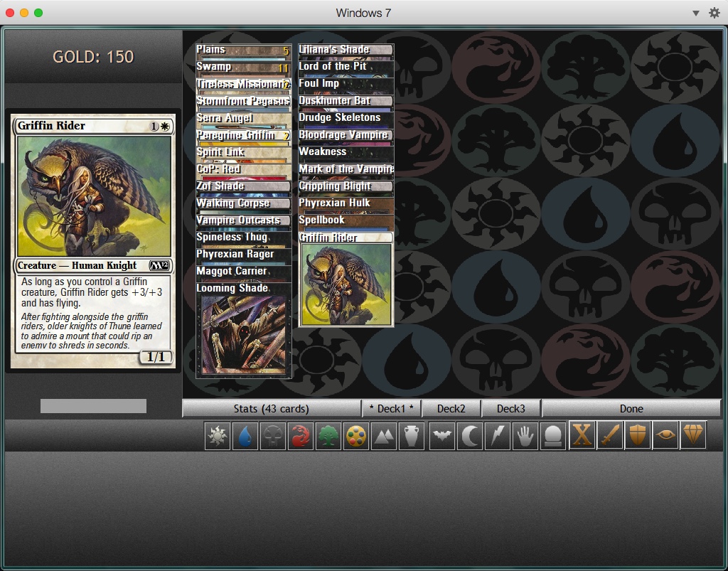728x571 pixels.
Task: Toggle the lightning bolt instant filter
Action: tap(498, 436)
